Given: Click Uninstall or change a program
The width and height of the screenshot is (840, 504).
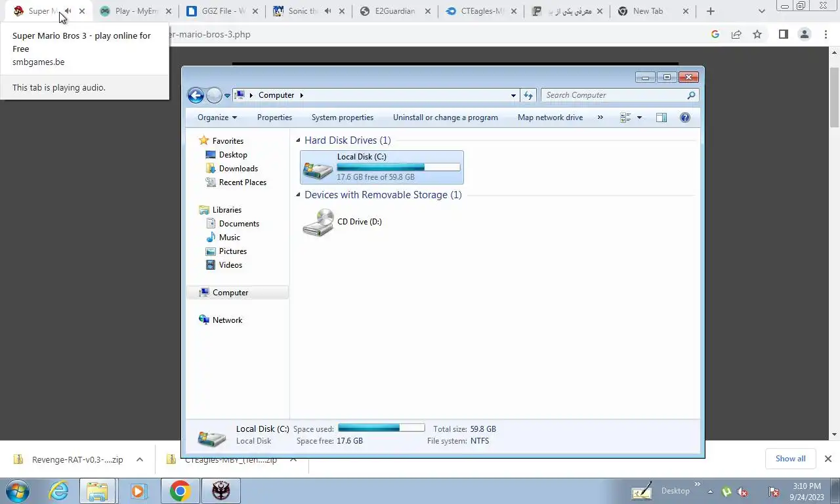Looking at the screenshot, I should click(x=446, y=117).
